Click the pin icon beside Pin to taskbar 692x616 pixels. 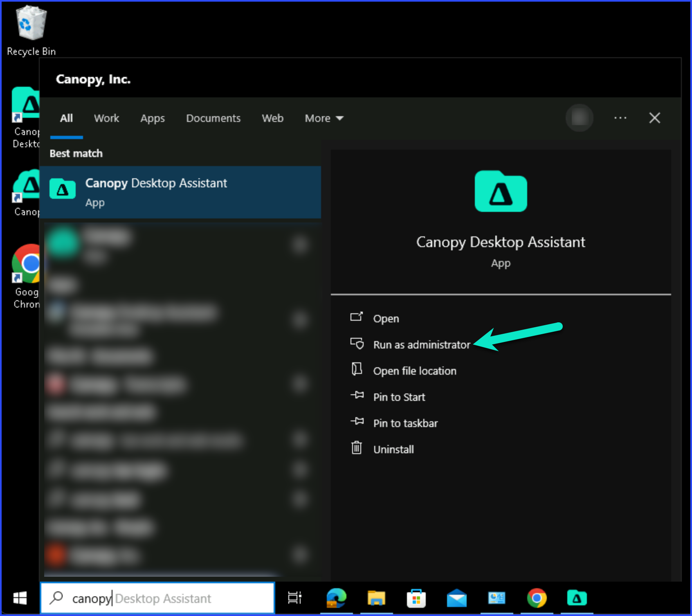(x=357, y=421)
